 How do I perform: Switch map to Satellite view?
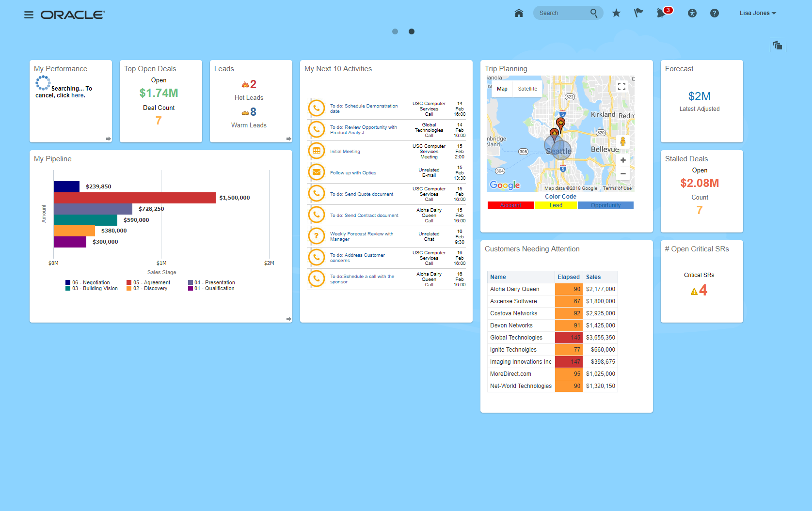click(x=527, y=89)
